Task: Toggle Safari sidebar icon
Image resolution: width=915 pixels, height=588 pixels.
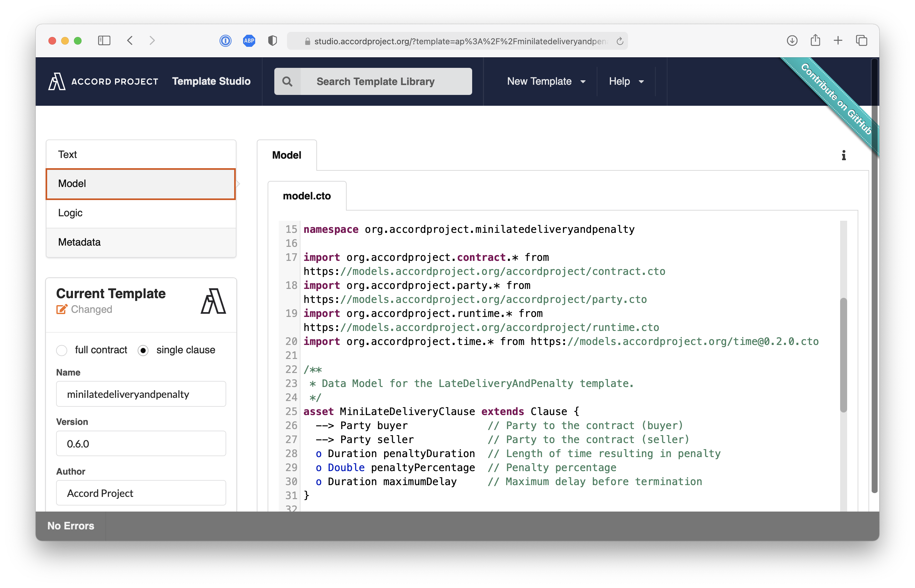Action: (x=104, y=40)
